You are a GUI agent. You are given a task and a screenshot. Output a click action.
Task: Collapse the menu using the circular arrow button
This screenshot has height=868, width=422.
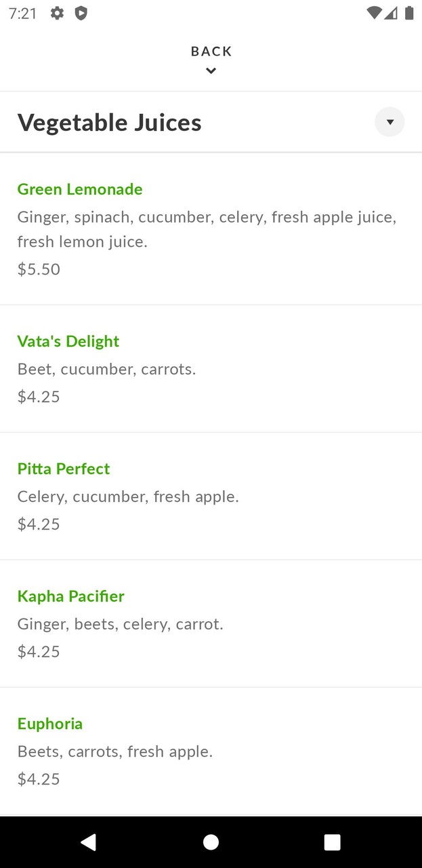tap(389, 122)
